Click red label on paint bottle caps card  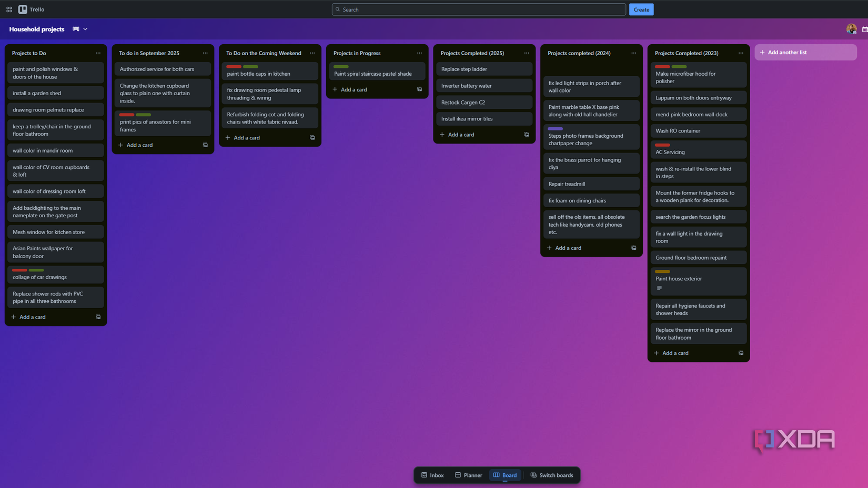(x=234, y=67)
